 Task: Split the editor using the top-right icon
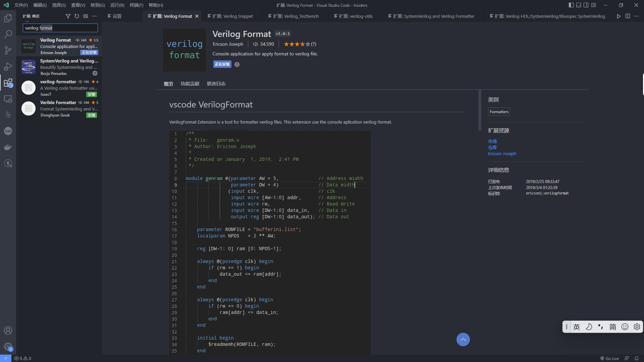coord(628,16)
